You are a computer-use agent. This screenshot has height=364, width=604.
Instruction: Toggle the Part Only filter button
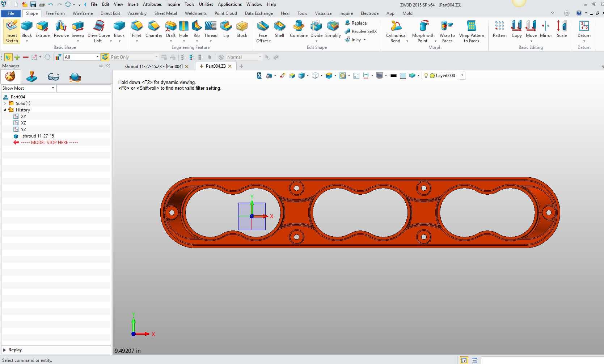coord(105,57)
